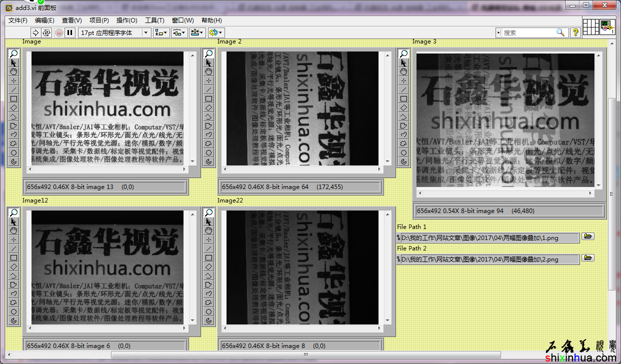Viewport: 621px width, 364px height.
Task: Expand the Align Objects dropdown
Action: click(161, 32)
